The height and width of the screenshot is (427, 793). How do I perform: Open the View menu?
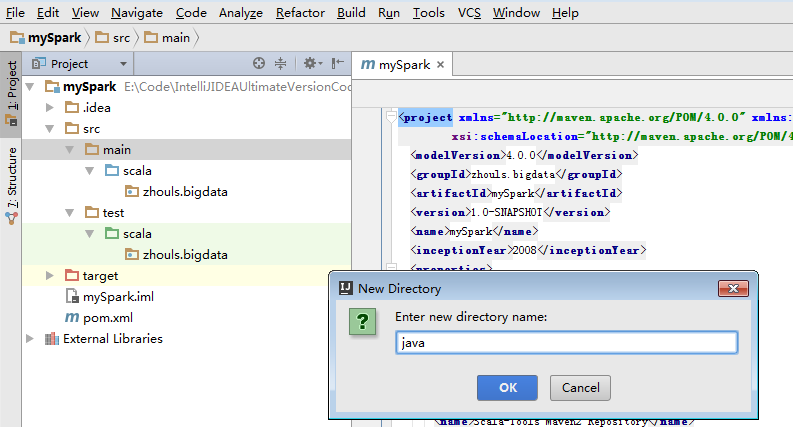click(x=85, y=13)
